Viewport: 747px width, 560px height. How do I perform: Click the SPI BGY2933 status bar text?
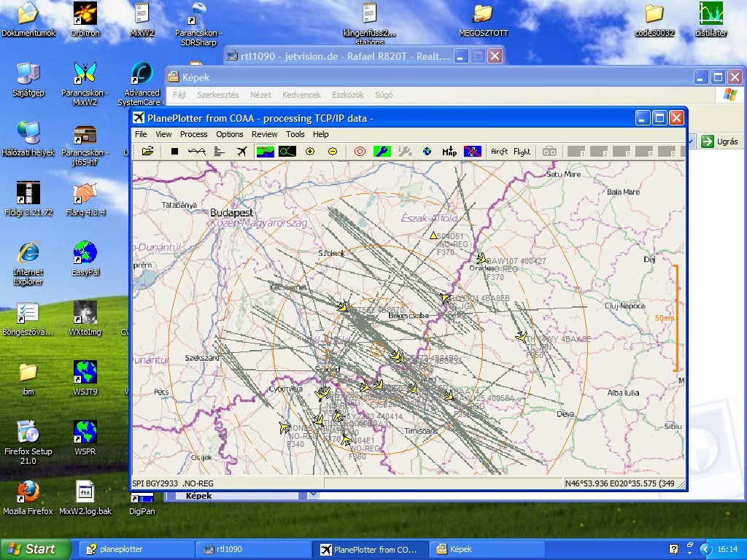(172, 483)
